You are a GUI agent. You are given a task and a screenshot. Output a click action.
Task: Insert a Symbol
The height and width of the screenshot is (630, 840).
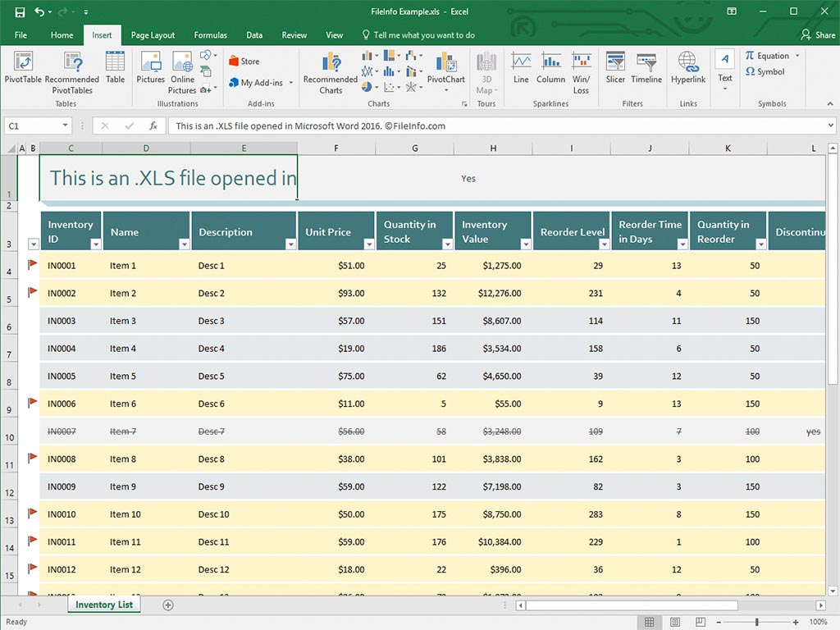[x=768, y=71]
